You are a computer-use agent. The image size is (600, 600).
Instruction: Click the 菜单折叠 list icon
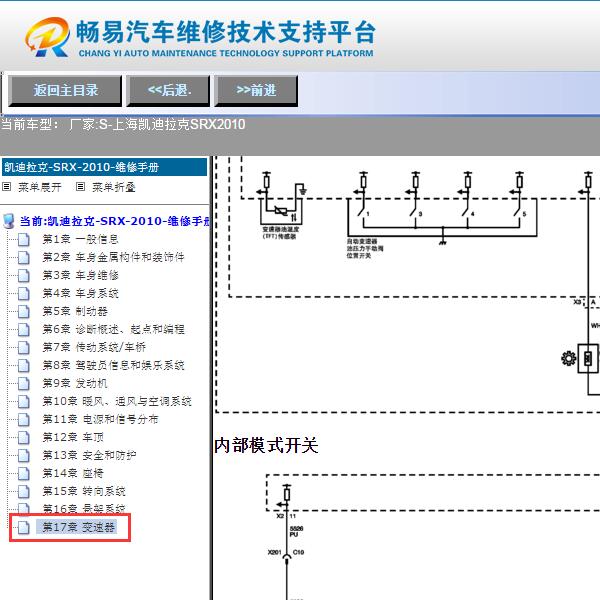click(x=80, y=187)
